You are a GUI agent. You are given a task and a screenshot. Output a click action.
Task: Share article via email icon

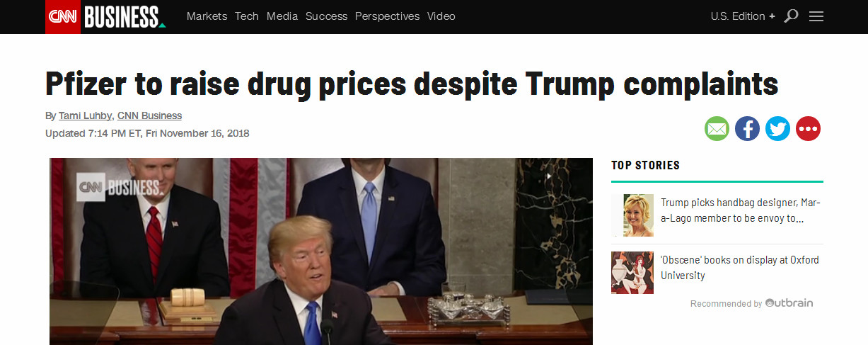717,129
